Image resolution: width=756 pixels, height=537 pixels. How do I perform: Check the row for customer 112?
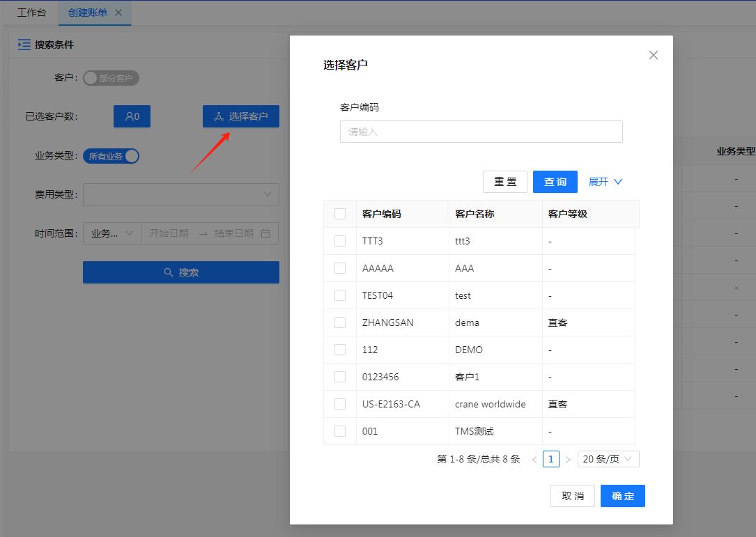pos(340,350)
